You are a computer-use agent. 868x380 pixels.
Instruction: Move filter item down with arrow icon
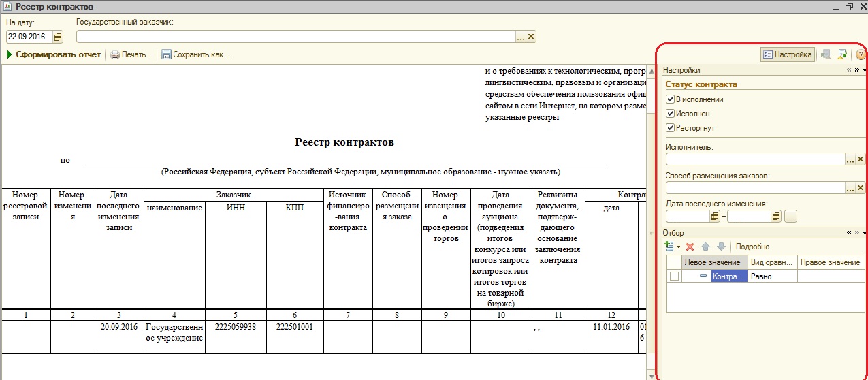(x=721, y=247)
